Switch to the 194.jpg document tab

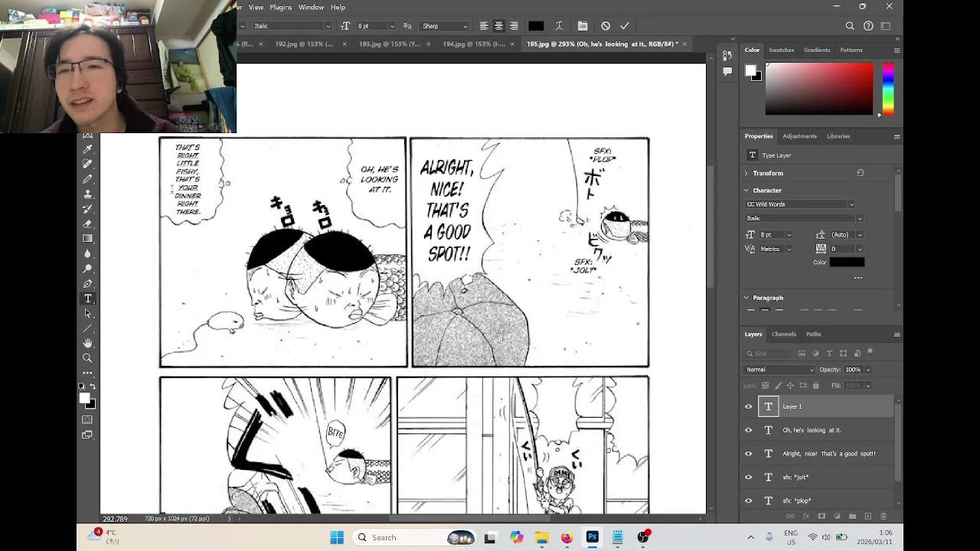pos(474,44)
